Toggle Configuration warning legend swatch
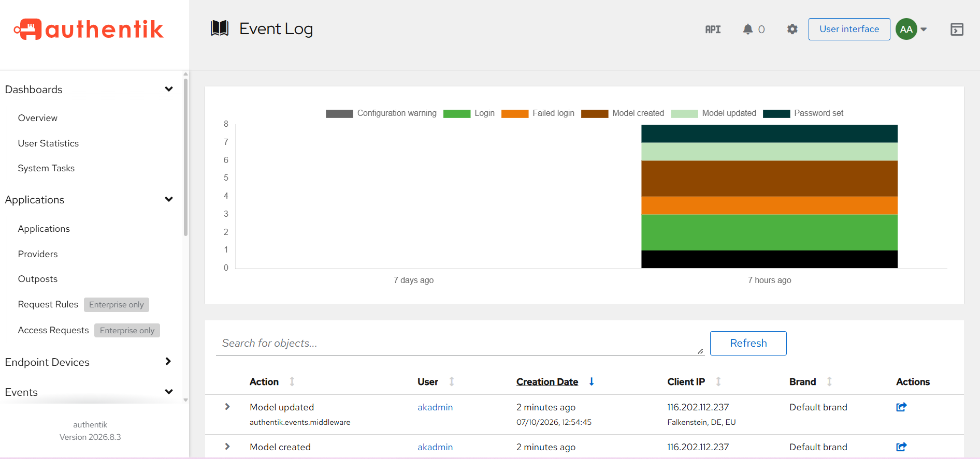This screenshot has width=980, height=459. [339, 114]
